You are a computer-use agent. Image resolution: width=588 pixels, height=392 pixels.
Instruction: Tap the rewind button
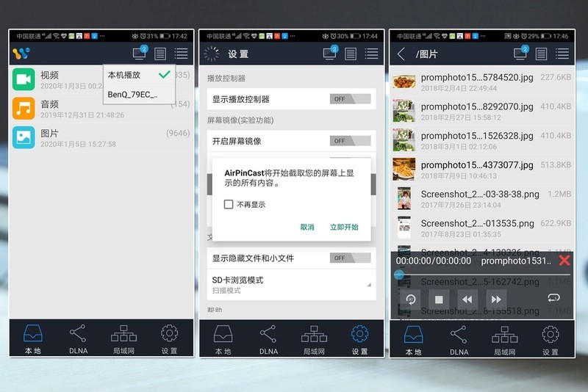pos(467,300)
